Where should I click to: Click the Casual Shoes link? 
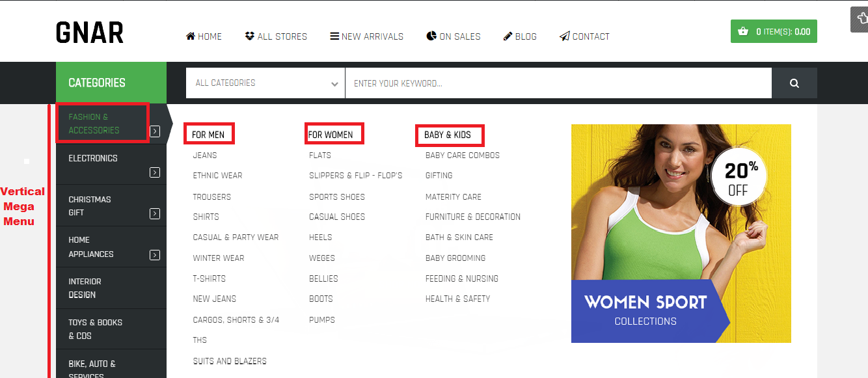coord(337,217)
